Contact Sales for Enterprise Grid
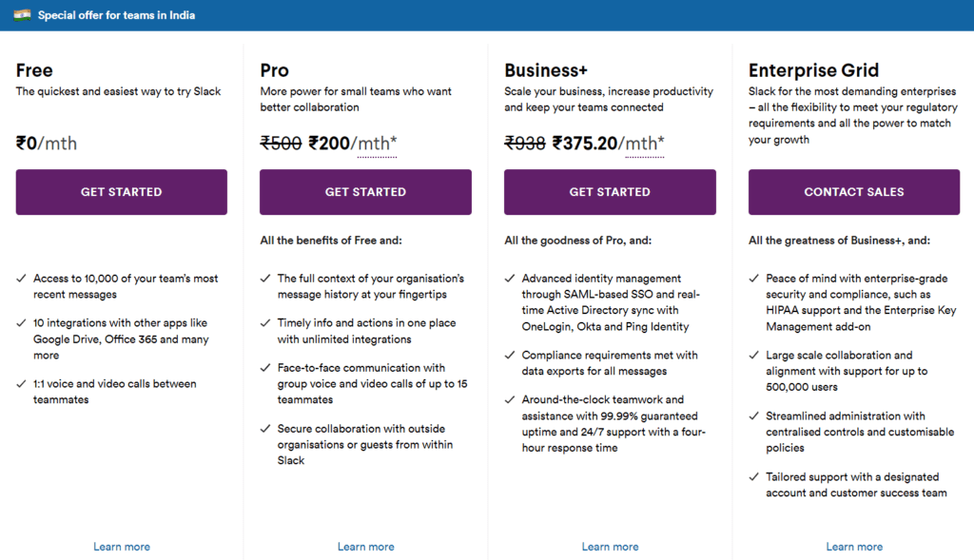Viewport: 974px width, 560px height. click(x=854, y=192)
